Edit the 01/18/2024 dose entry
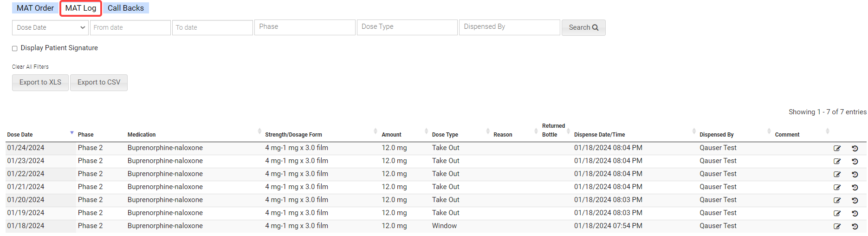868x236 pixels. (837, 227)
